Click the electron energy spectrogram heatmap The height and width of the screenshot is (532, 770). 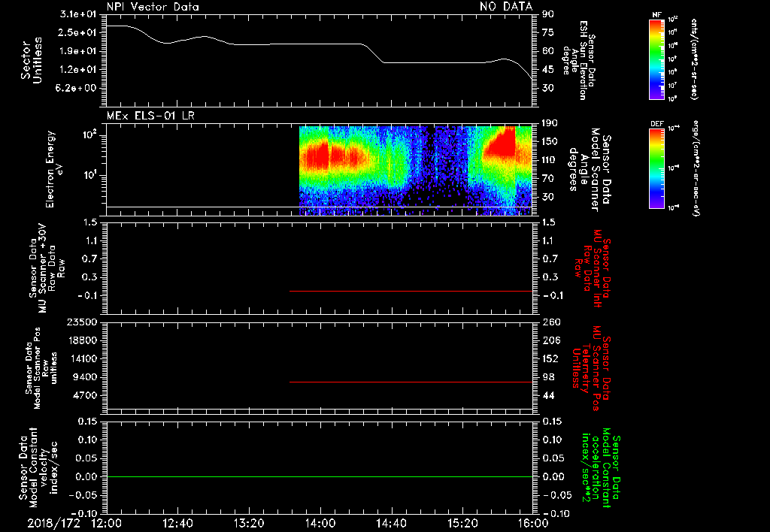point(415,171)
